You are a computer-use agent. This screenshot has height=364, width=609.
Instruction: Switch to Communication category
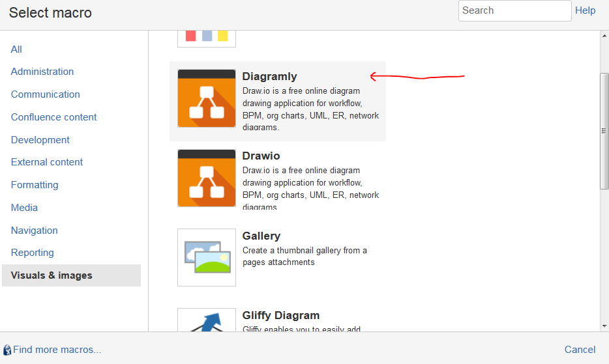click(x=46, y=94)
